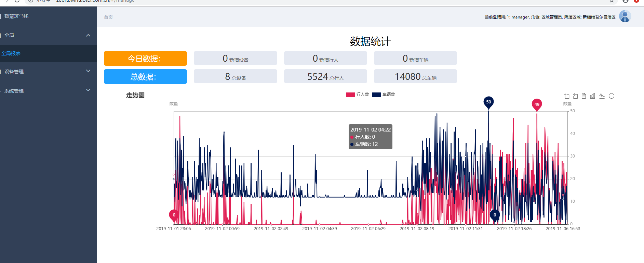Toggle the 行人数 legend series

pos(358,95)
